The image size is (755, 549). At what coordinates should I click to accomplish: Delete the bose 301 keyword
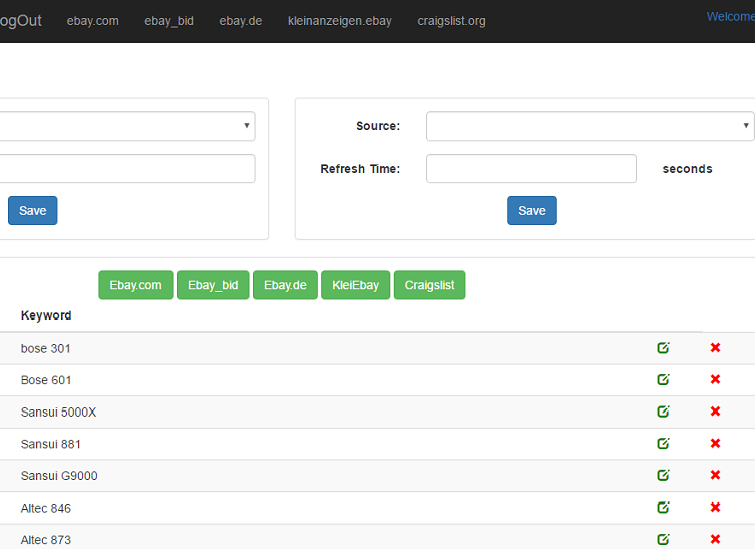coord(716,348)
